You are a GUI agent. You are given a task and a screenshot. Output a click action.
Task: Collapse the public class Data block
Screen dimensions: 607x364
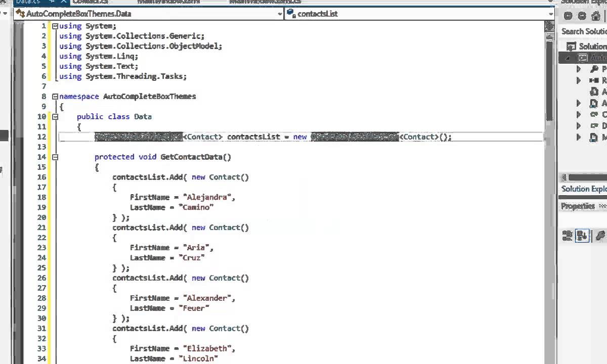(55, 117)
